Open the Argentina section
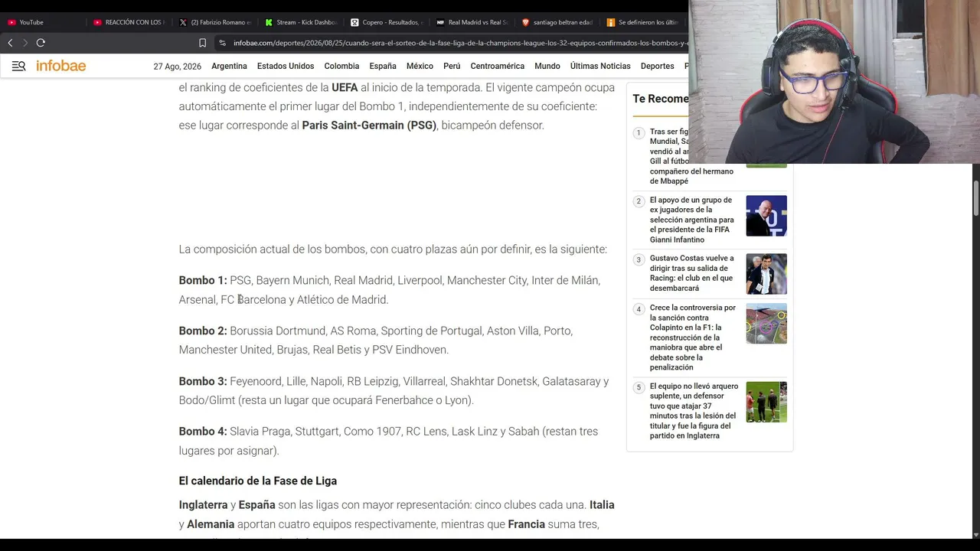 [229, 66]
